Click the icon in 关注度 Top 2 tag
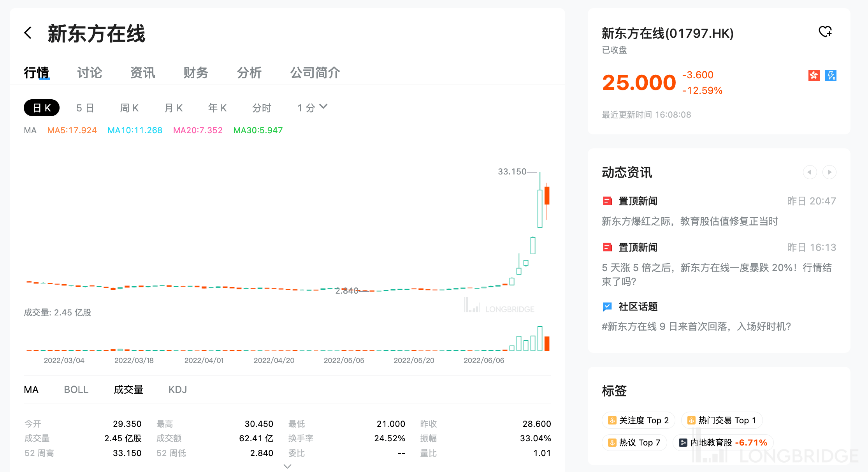Screen dimensions: 868x472 coord(612,420)
